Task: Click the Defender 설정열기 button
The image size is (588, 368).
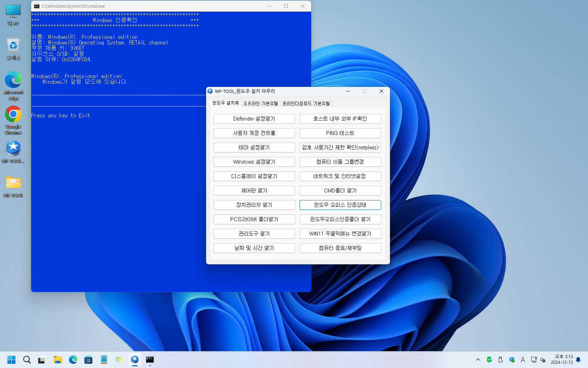Action: point(254,119)
